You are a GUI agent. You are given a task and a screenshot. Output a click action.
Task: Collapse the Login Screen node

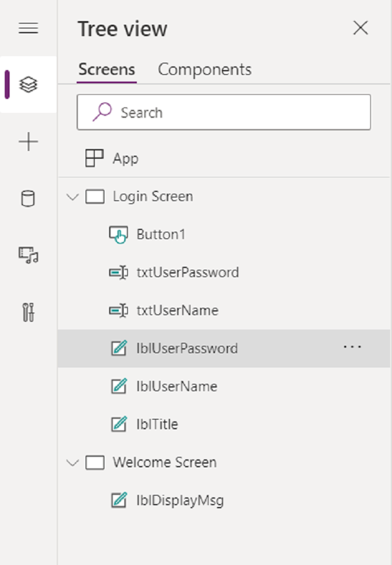[x=72, y=196]
